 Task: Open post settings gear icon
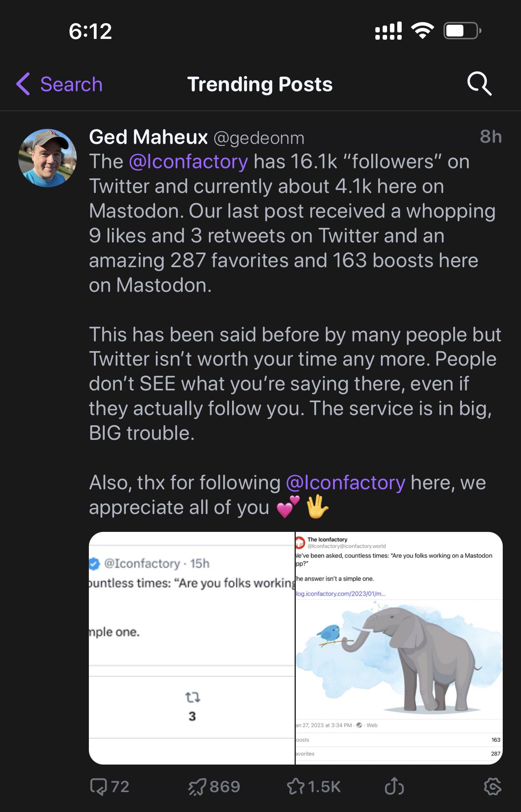(493, 787)
